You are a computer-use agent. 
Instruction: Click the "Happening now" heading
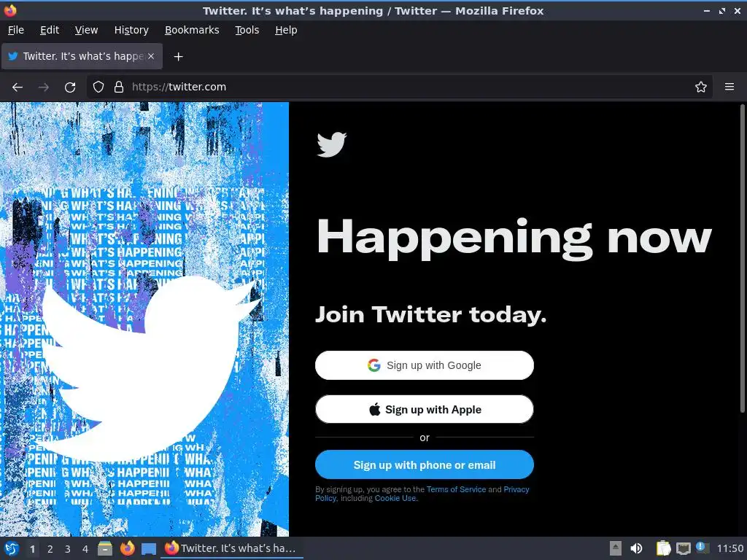click(514, 238)
